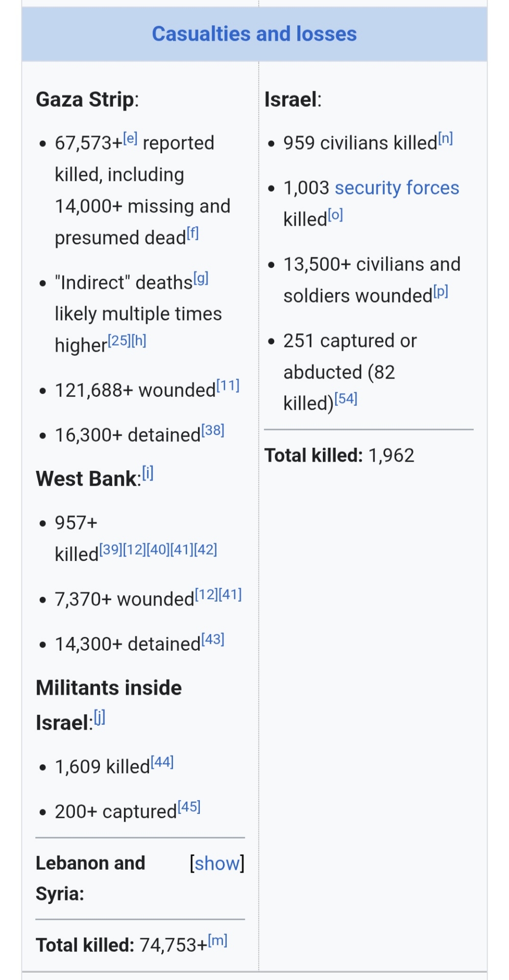509x980 pixels.
Task: Open citation [44] beside 1,609 killed
Action: (x=162, y=762)
